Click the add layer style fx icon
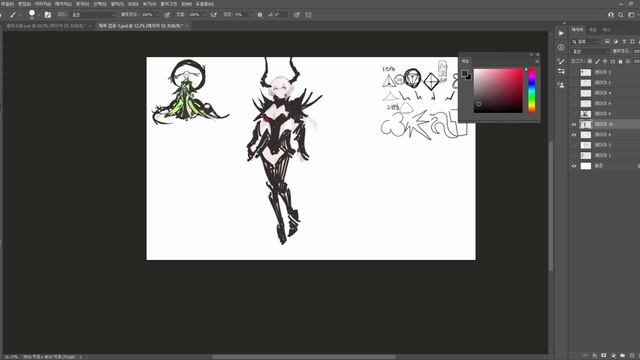This screenshot has height=360, width=640. pyautogui.click(x=595, y=356)
